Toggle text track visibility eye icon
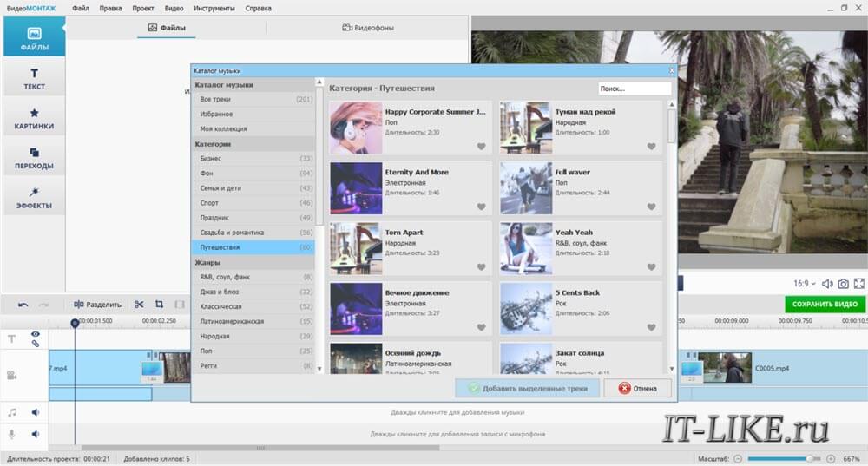 click(36, 334)
